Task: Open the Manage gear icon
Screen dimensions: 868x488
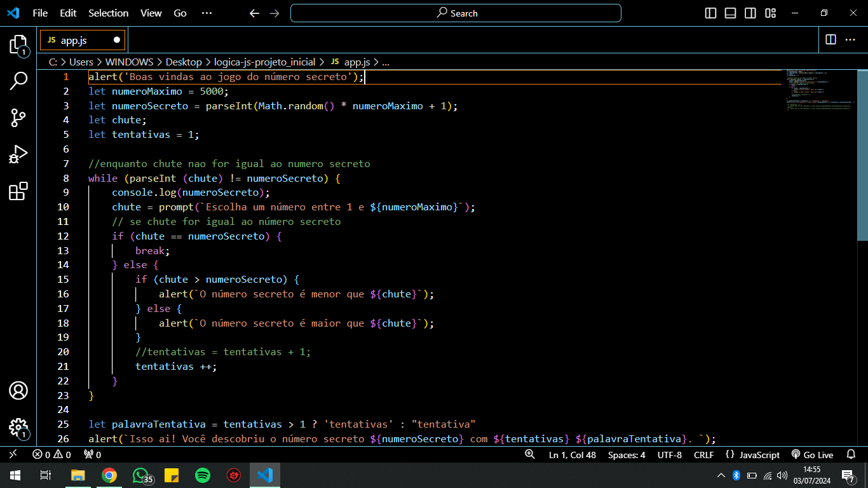Action: point(18,428)
